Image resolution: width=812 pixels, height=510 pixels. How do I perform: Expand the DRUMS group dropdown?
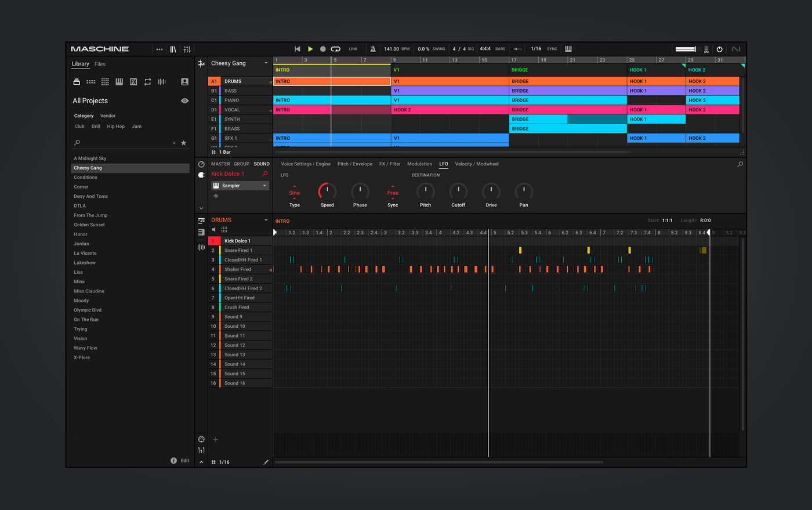(266, 220)
